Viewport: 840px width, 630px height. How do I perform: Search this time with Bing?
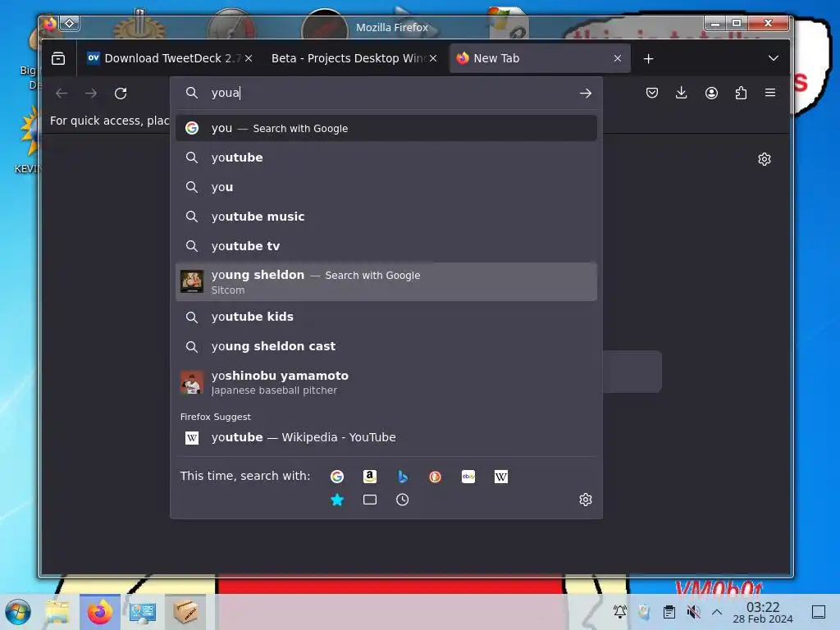pyautogui.click(x=403, y=477)
